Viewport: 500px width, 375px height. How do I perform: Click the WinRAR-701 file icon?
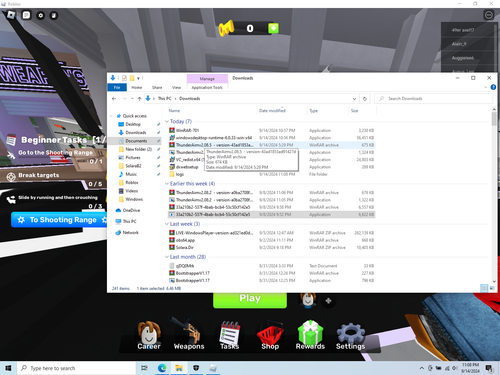coord(172,130)
